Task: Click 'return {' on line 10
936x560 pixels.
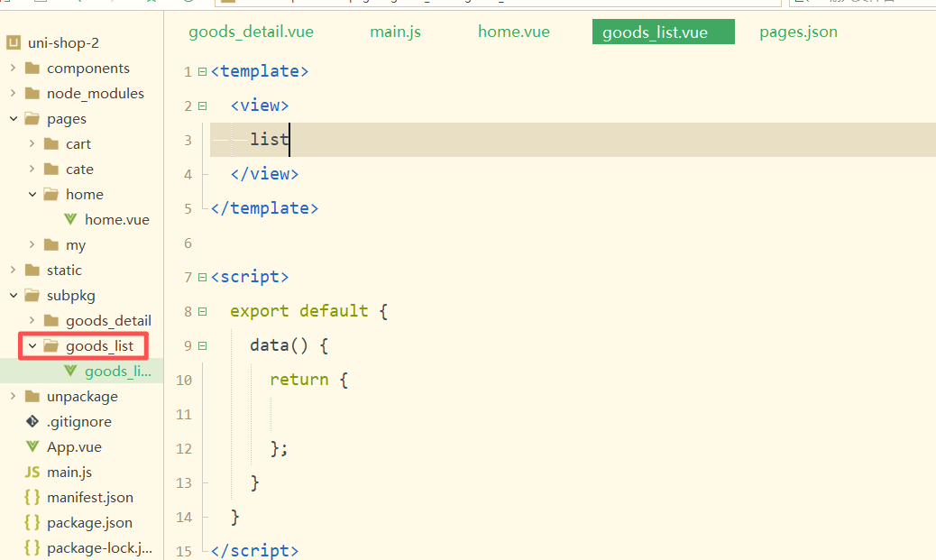Action: coord(308,380)
